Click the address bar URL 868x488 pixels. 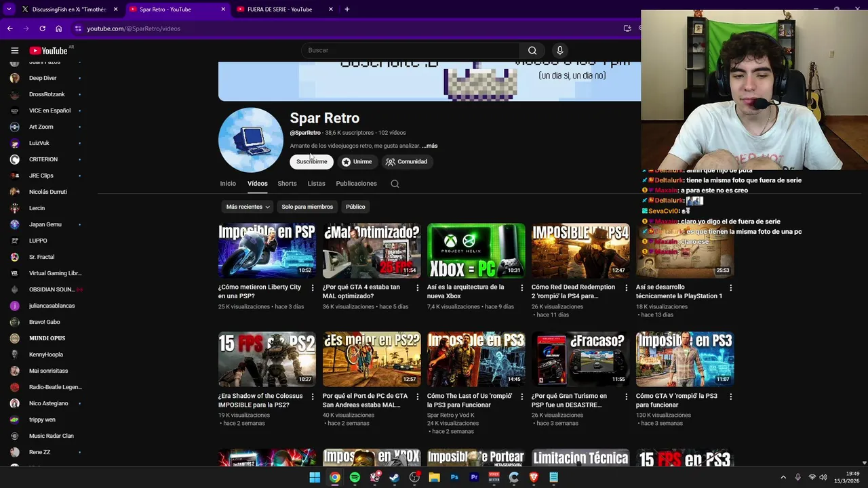click(x=134, y=28)
